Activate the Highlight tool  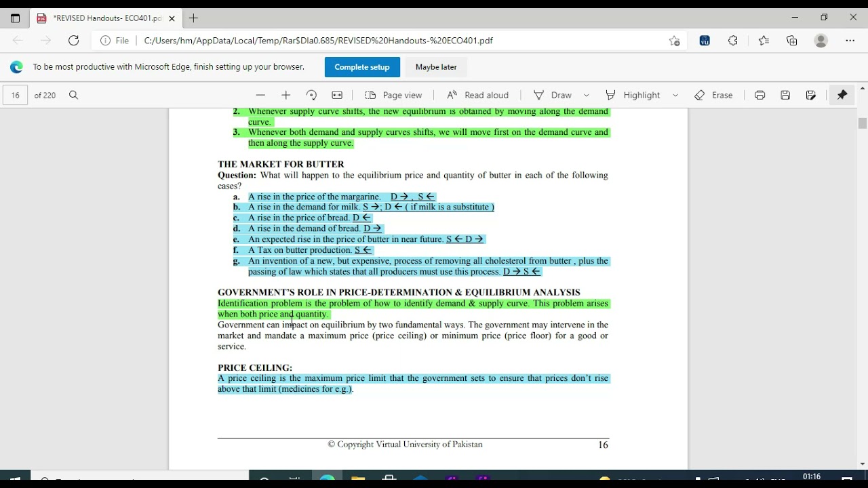pyautogui.click(x=633, y=96)
